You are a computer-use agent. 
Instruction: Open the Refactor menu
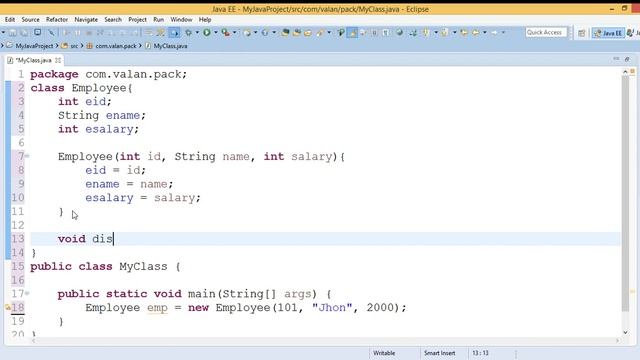(x=57, y=19)
